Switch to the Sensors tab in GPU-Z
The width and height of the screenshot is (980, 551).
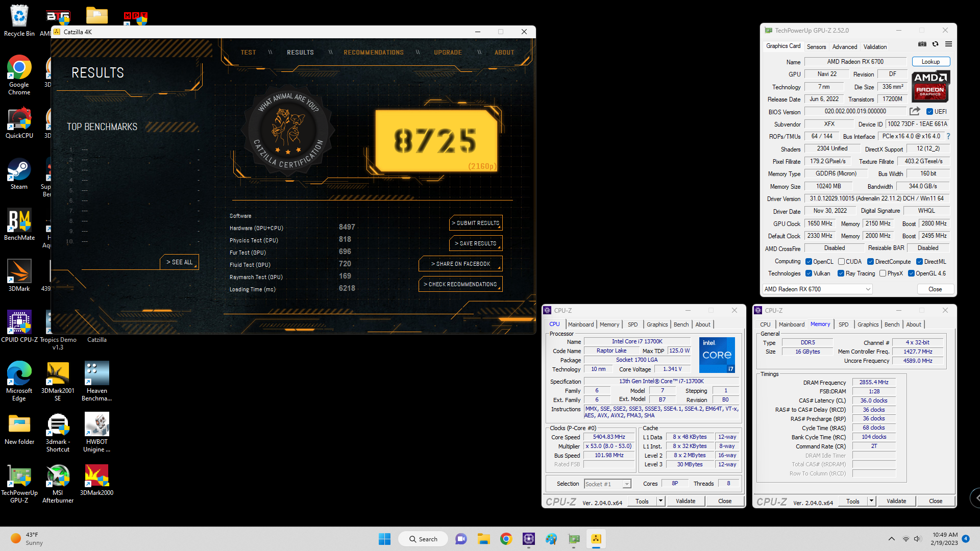pyautogui.click(x=816, y=47)
